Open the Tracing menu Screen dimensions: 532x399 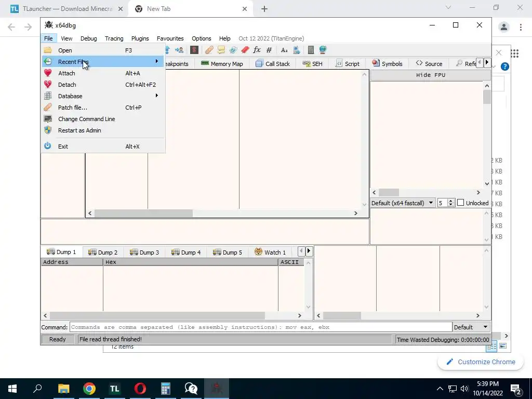[114, 38]
